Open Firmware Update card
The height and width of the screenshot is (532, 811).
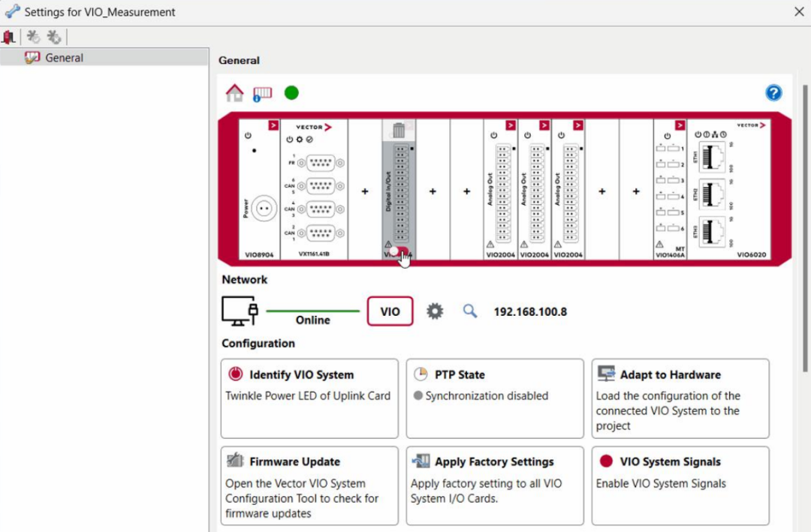click(x=309, y=486)
